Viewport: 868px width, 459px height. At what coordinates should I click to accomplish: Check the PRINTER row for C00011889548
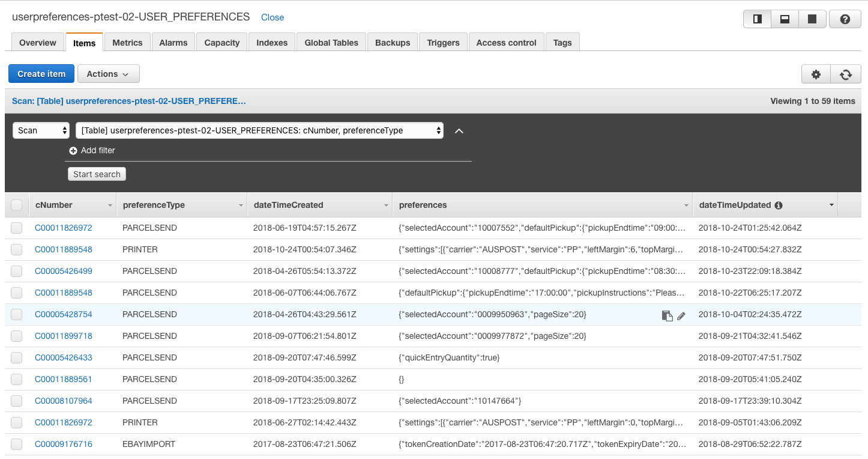coord(17,249)
